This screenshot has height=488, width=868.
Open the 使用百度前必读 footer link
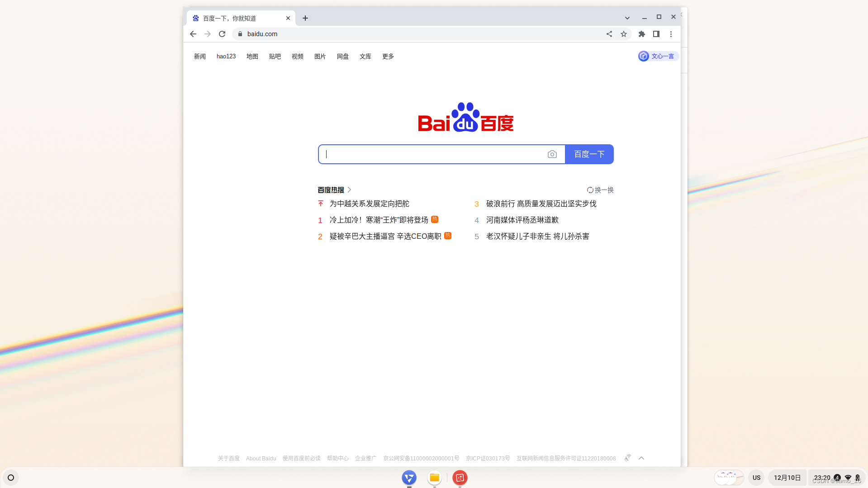pyautogui.click(x=302, y=459)
